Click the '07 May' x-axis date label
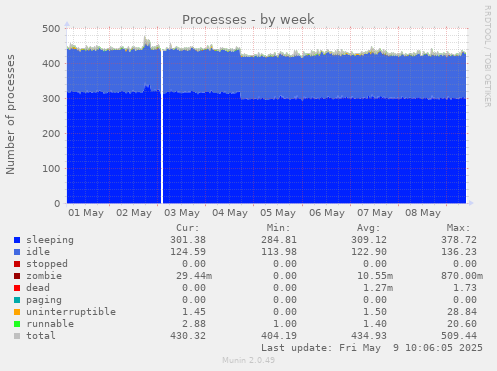This screenshot has height=371, width=497. click(x=375, y=213)
